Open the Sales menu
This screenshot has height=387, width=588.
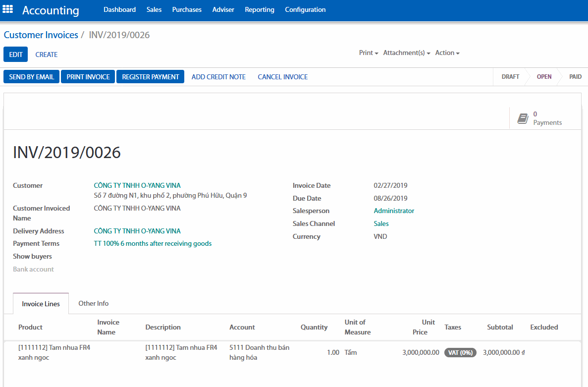click(154, 10)
